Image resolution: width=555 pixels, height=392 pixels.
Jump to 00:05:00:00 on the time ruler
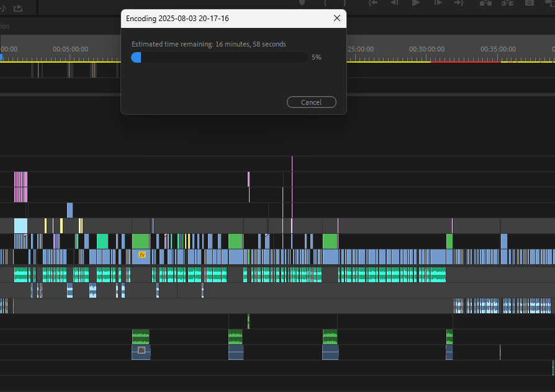click(70, 50)
